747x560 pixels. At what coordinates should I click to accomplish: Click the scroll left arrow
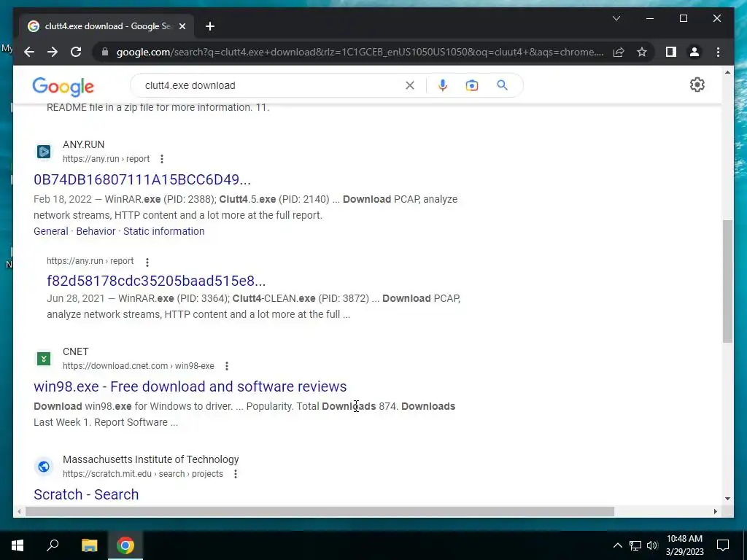point(19,511)
